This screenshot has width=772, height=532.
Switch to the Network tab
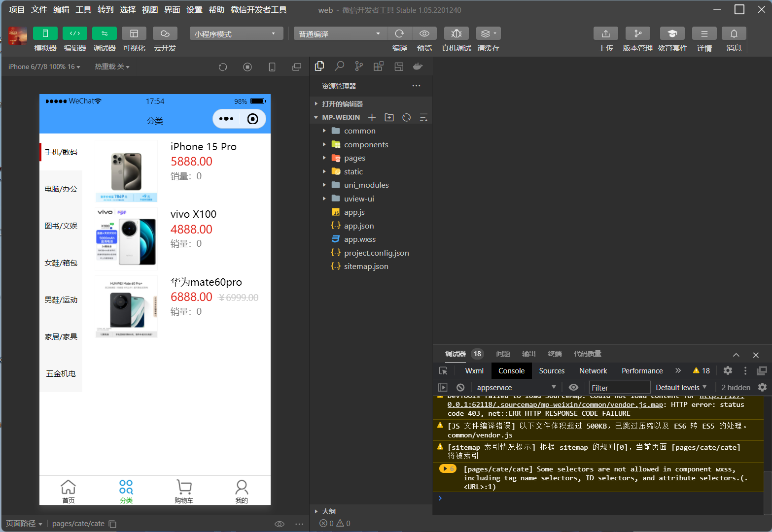(593, 371)
